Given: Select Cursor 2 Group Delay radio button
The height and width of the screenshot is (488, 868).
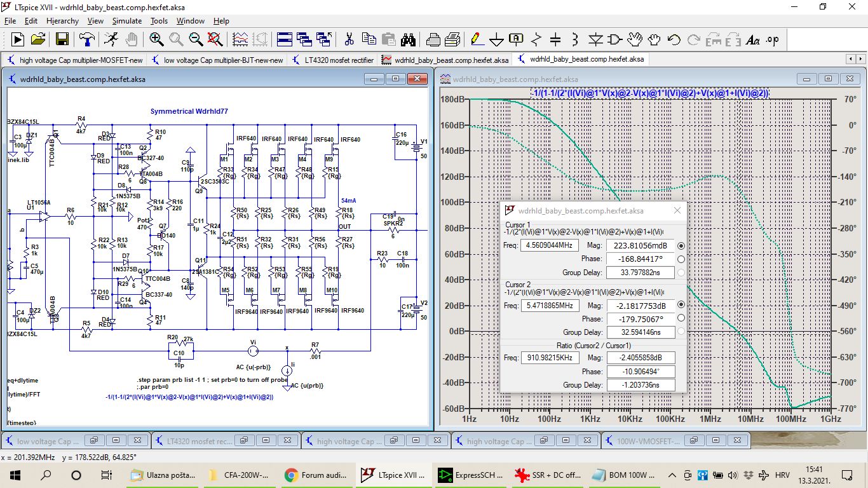Looking at the screenshot, I should coord(681,332).
